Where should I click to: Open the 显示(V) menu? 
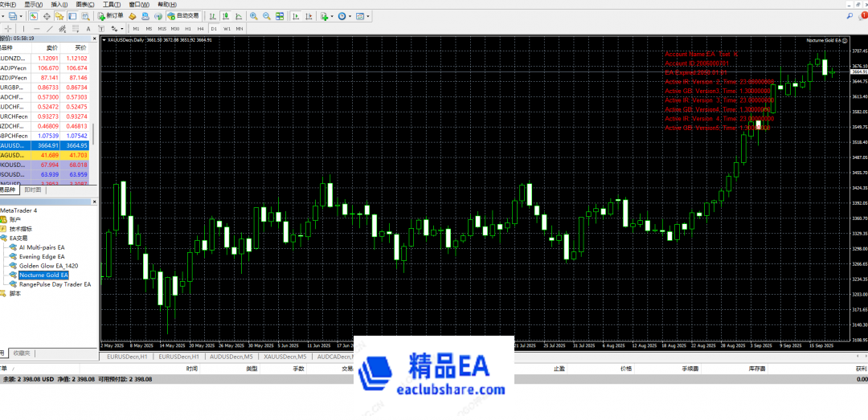click(33, 5)
